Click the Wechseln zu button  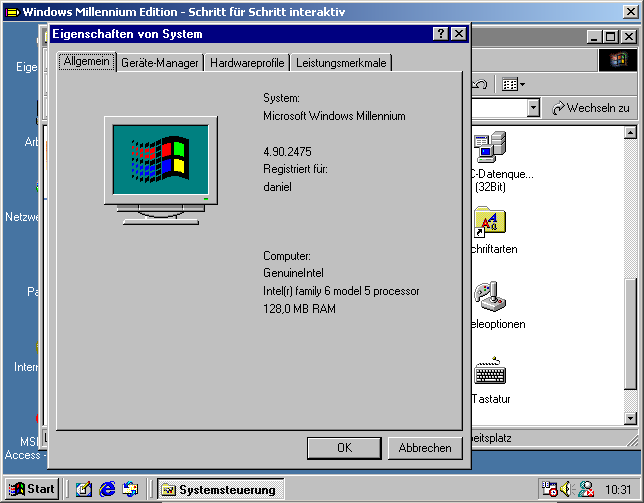[590, 108]
